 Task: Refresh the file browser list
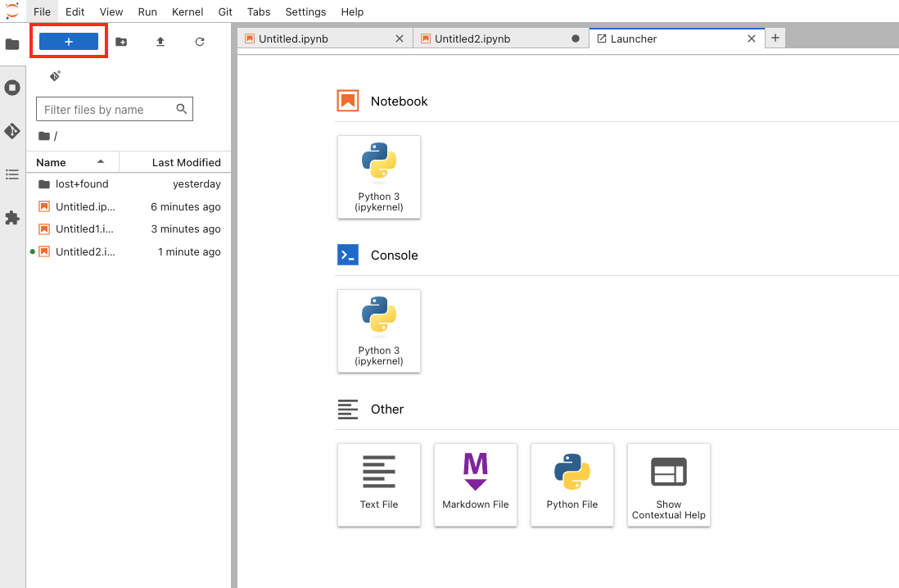point(200,42)
